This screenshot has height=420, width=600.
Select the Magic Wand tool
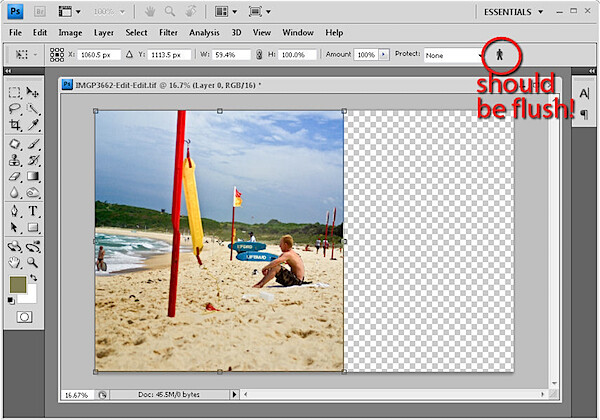(33, 109)
